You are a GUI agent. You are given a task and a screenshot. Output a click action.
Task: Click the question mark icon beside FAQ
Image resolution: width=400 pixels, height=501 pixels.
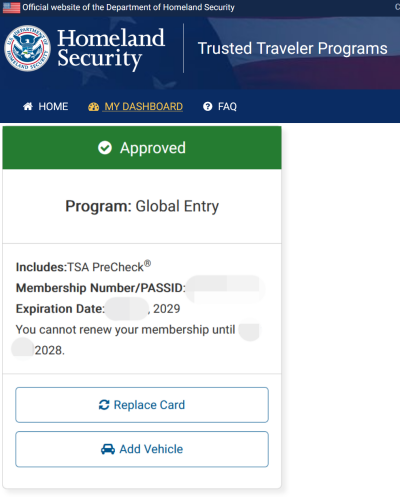[208, 106]
